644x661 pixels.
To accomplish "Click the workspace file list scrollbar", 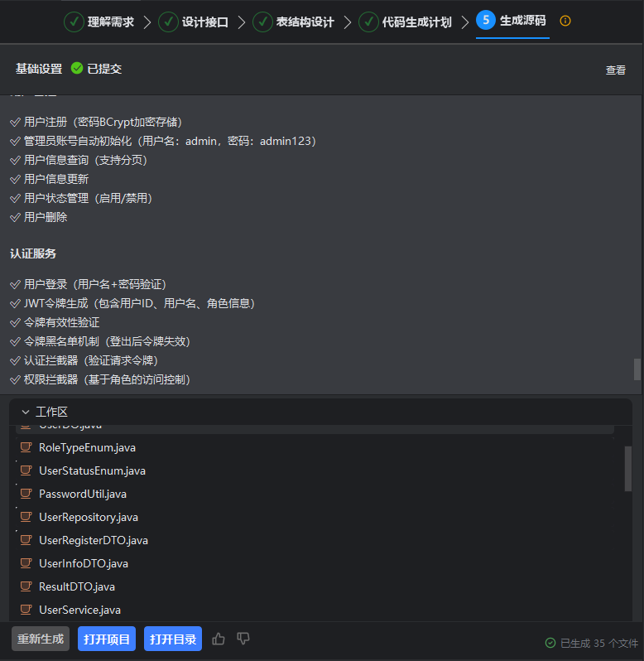I will click(627, 469).
